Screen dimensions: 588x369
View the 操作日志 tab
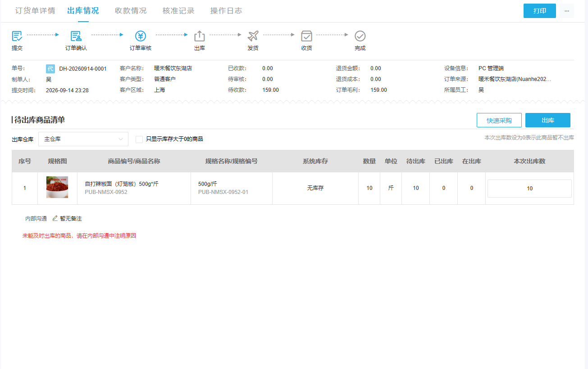[226, 11]
